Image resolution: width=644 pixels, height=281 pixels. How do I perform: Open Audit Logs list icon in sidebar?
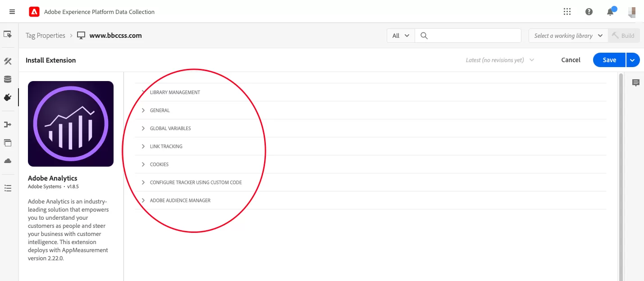8,188
